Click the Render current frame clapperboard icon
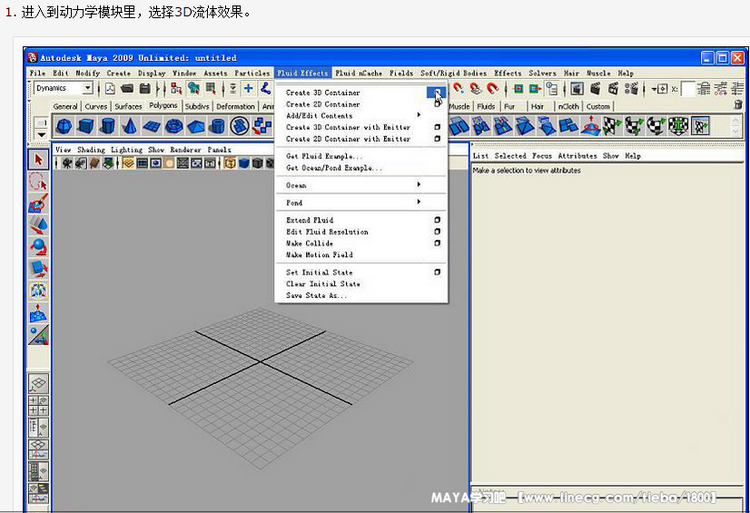 tap(596, 88)
